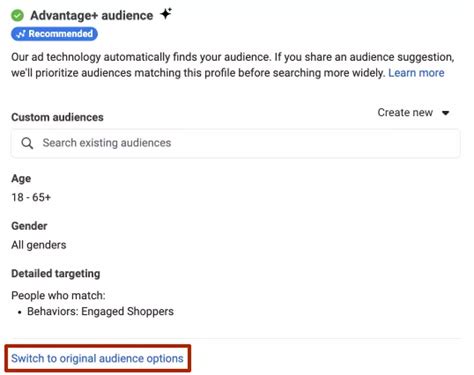Viewport: 474px width, 375px height.
Task: Select the Recommended badge label
Action: [54, 34]
